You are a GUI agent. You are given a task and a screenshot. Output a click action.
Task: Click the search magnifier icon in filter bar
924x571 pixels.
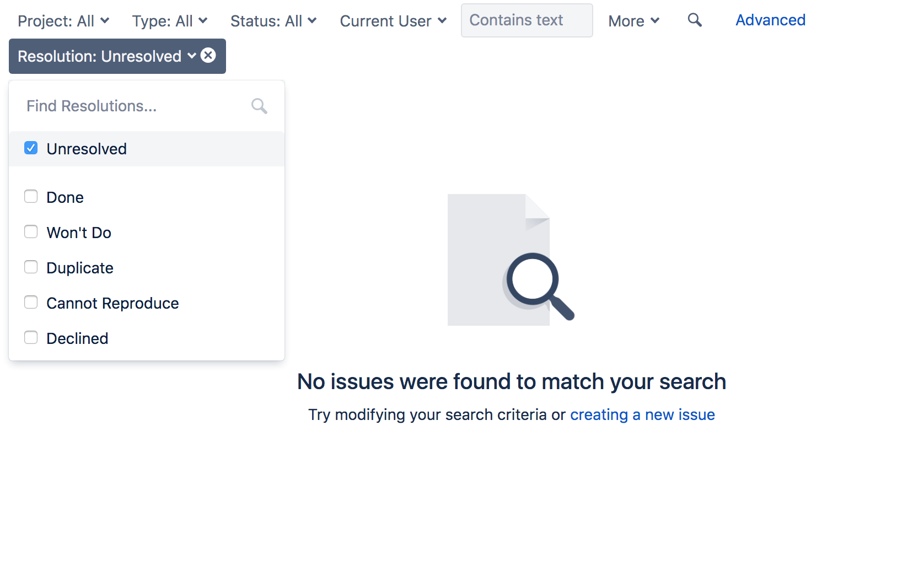[x=695, y=20]
